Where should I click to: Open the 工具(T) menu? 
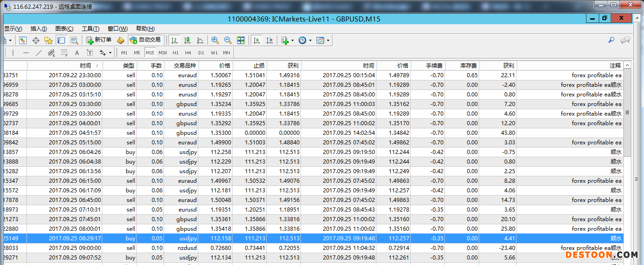(90, 29)
